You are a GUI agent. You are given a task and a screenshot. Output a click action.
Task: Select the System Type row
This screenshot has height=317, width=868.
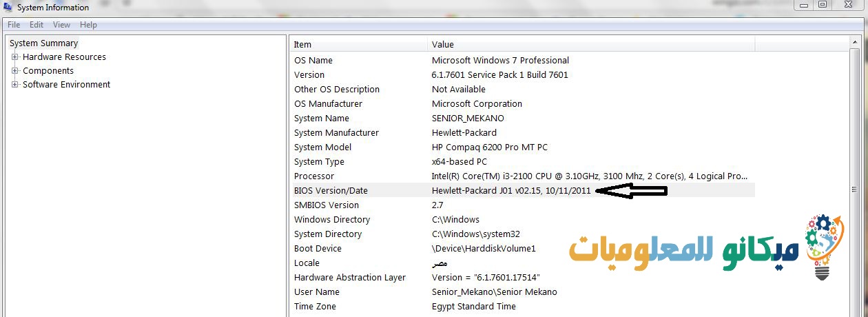tap(522, 162)
